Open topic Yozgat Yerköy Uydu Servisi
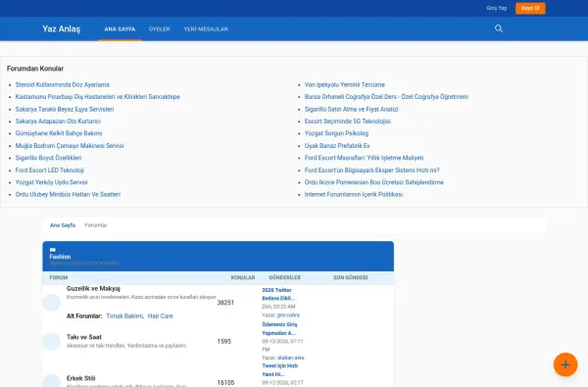 [x=51, y=182]
